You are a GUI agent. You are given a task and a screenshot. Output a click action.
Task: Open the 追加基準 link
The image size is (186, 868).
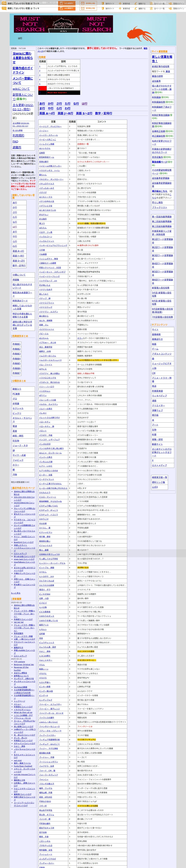click(156, 81)
